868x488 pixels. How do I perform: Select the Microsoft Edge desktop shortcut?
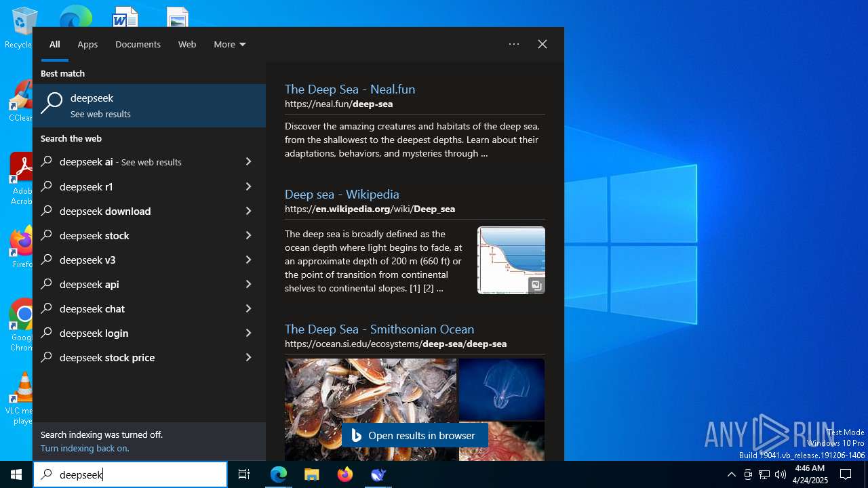pos(76,16)
